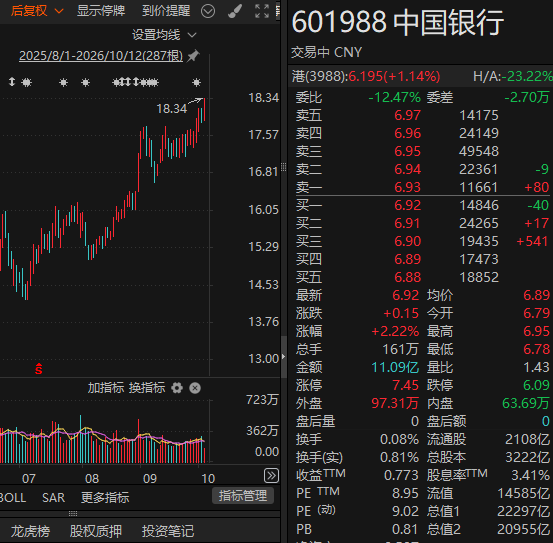The width and height of the screenshot is (553, 543).
Task: Click the 涨停 value 7.45
Action: pyautogui.click(x=406, y=385)
